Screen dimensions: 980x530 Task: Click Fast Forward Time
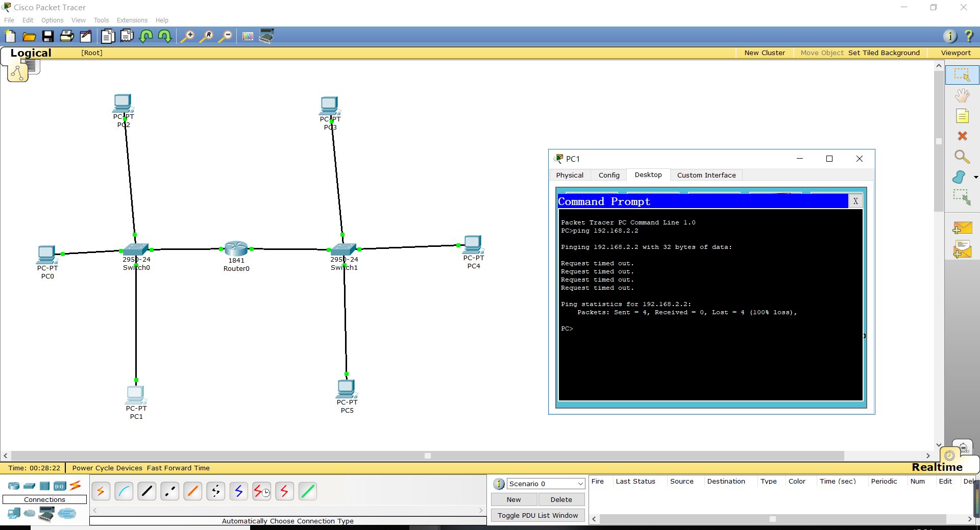point(178,468)
